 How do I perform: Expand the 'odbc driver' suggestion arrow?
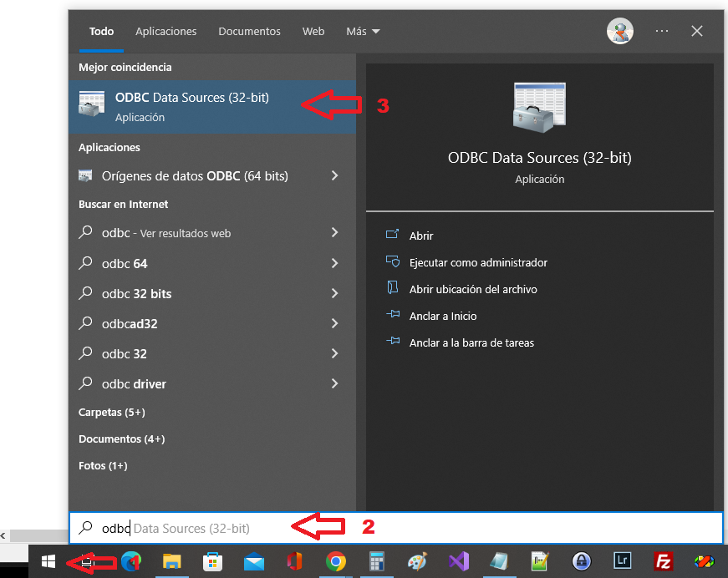point(335,383)
